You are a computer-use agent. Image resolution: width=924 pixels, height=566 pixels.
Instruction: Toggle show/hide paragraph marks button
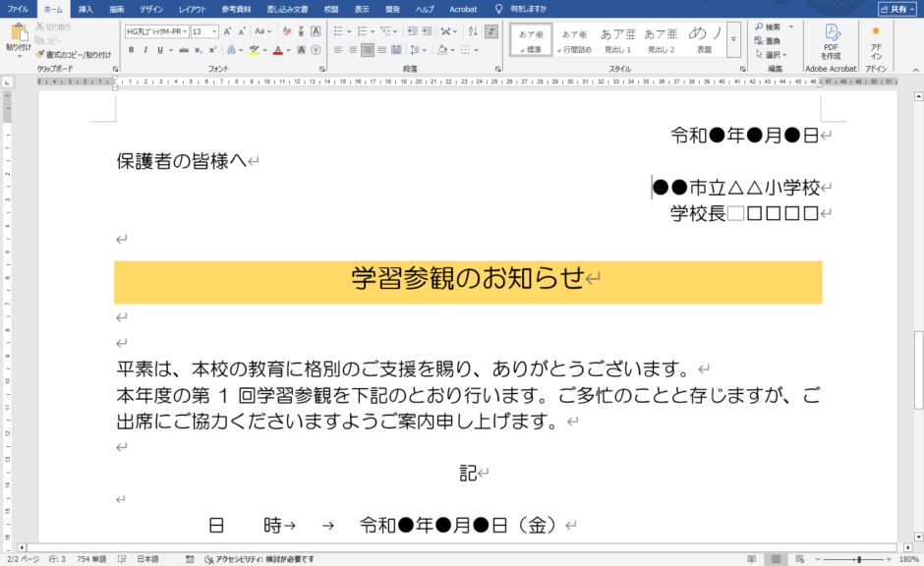(x=491, y=31)
